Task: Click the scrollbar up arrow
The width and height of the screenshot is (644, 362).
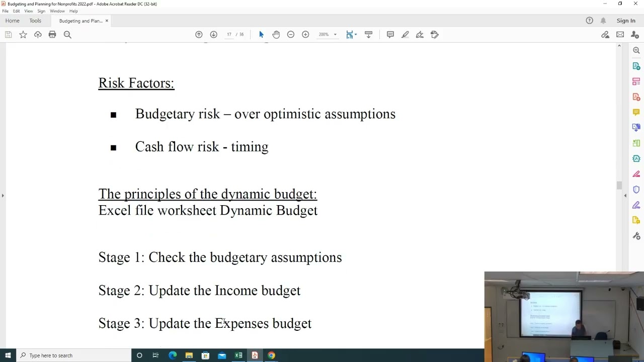Action: click(619, 46)
